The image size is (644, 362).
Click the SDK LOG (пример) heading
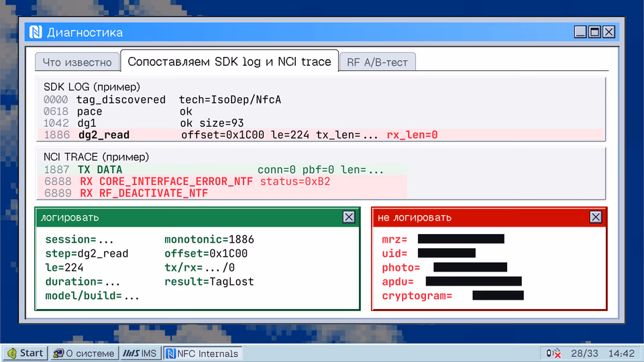click(x=92, y=87)
